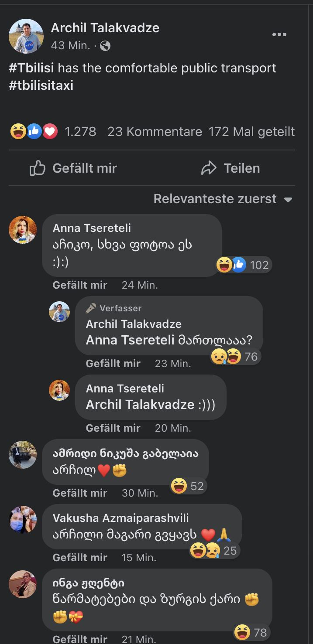Image resolution: width=313 pixels, height=644 pixels.
Task: Open the three-dot post options menu
Action: coord(279,35)
